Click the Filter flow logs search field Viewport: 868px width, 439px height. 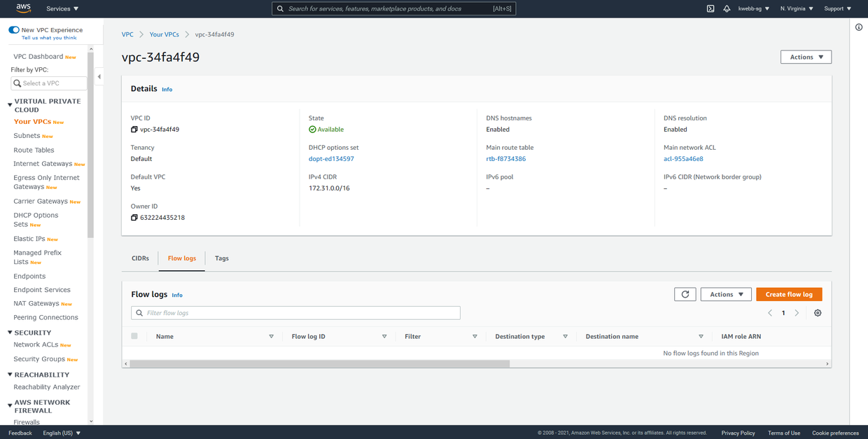295,313
